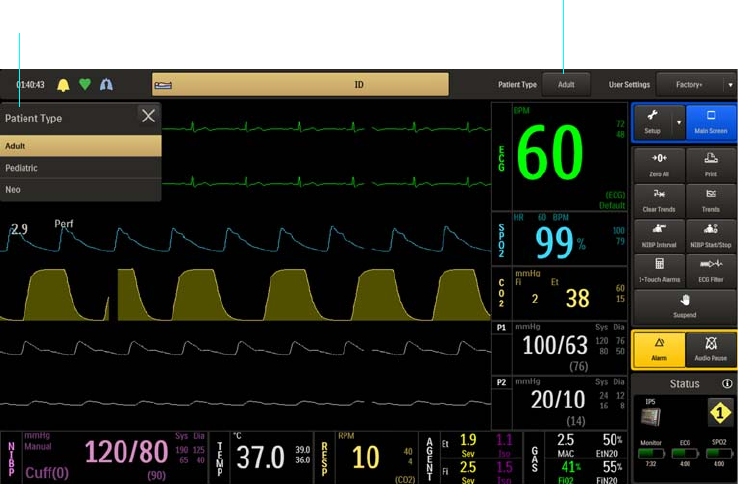Viewport: 738px width, 484px height.
Task: Open the Alarm button
Action: 659,349
